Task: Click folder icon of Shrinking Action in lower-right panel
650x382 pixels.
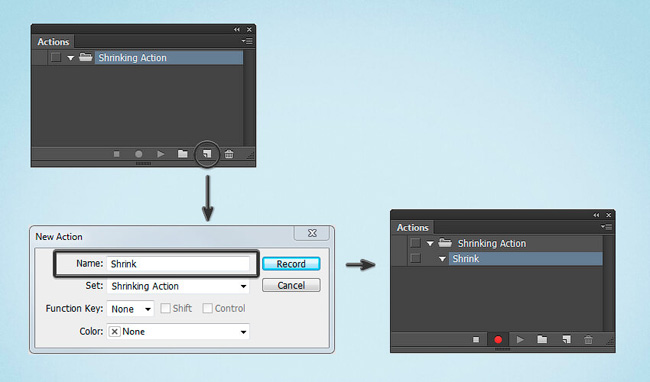Action: 445,242
